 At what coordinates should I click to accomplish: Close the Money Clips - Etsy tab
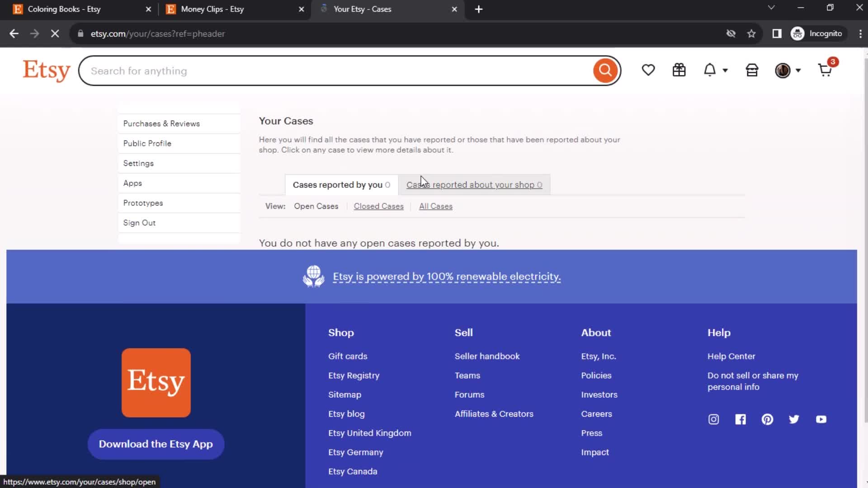[x=302, y=9]
